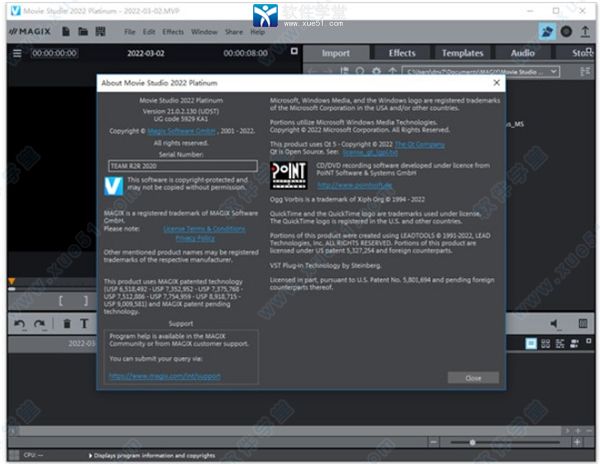Open the Window menu
Screen dimensions: 600x464
click(x=204, y=32)
